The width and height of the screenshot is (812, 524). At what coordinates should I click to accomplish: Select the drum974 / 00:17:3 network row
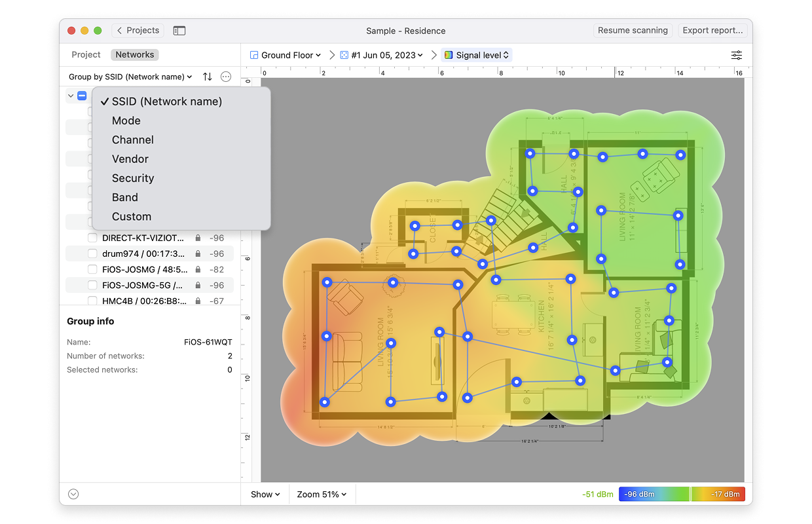[149, 253]
